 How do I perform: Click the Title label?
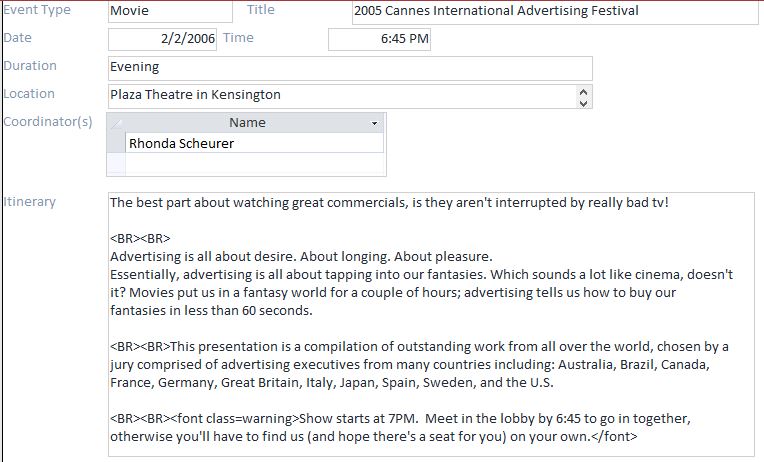pos(260,10)
